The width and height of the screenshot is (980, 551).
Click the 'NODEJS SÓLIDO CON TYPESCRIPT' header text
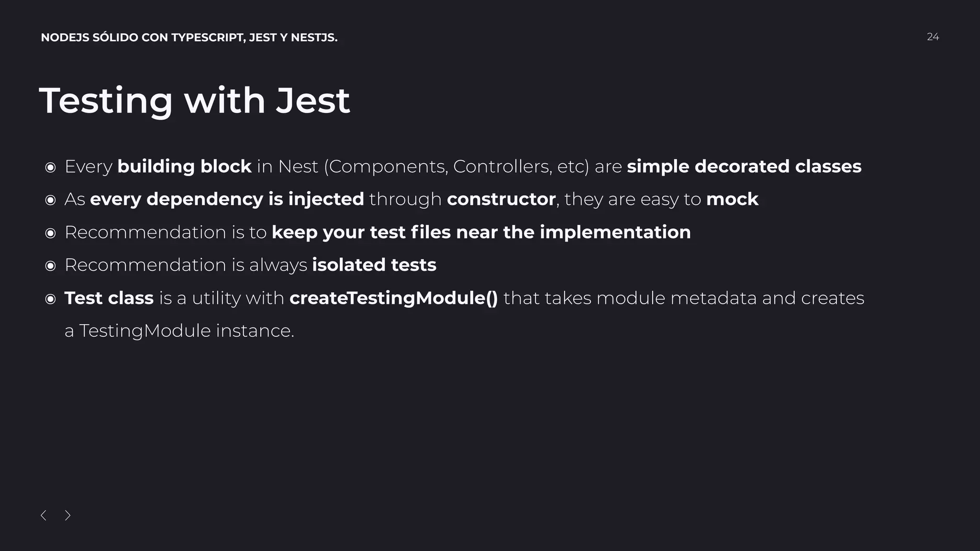189,37
